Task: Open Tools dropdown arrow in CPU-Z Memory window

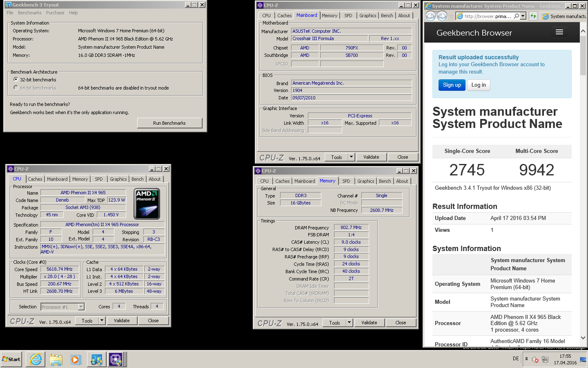Action: click(349, 323)
